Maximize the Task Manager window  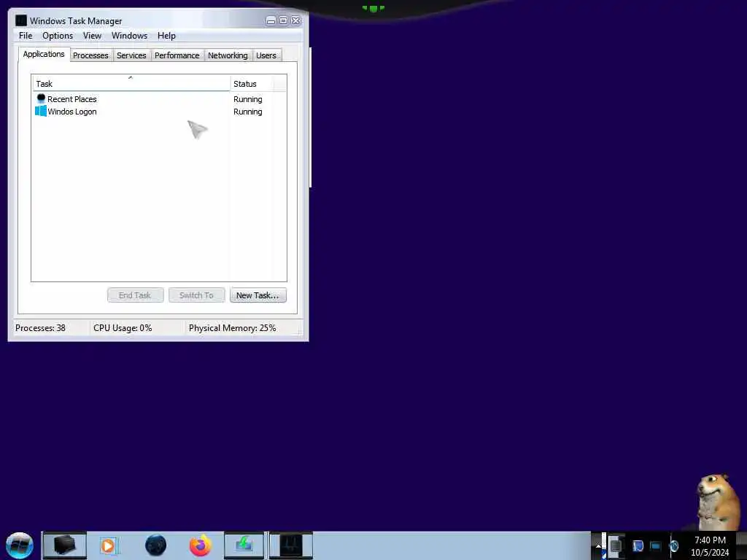pos(283,20)
